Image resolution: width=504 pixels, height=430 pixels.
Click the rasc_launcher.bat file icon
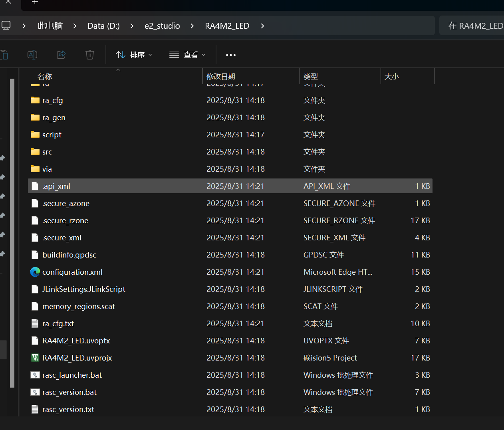[35, 375]
